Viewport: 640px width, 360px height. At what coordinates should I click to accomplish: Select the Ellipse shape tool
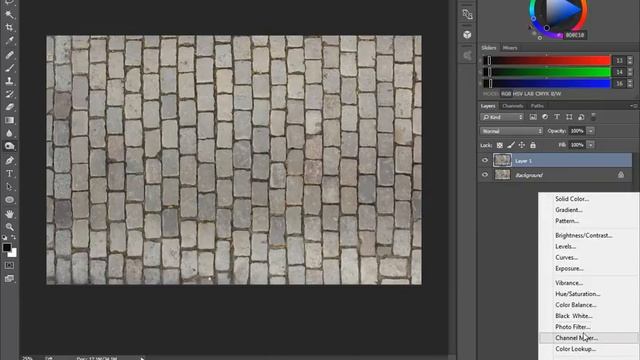point(9,200)
